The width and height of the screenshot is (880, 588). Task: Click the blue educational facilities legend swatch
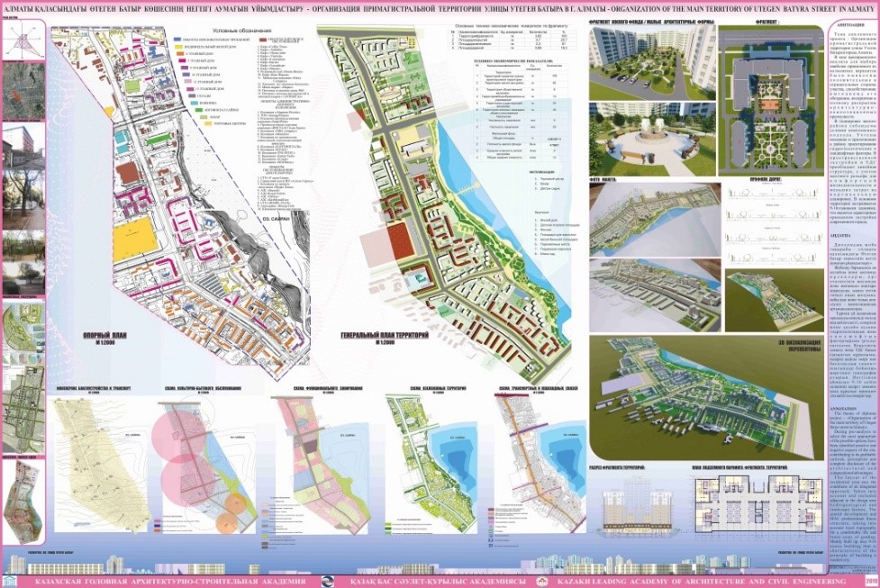coord(178,41)
